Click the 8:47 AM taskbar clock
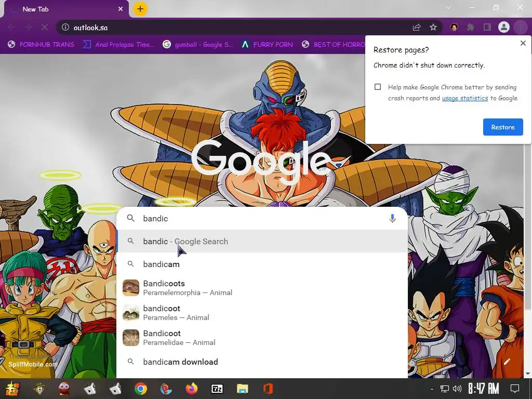The height and width of the screenshot is (399, 532). [x=484, y=389]
